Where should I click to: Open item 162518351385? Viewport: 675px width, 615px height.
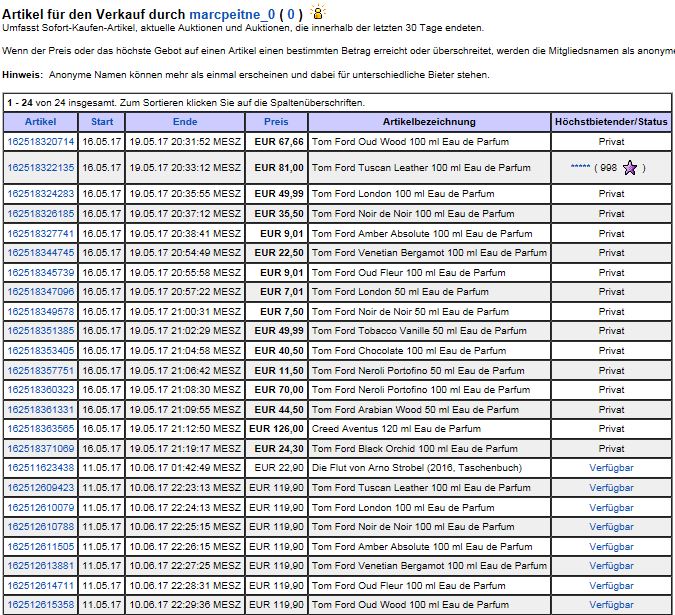click(x=41, y=331)
